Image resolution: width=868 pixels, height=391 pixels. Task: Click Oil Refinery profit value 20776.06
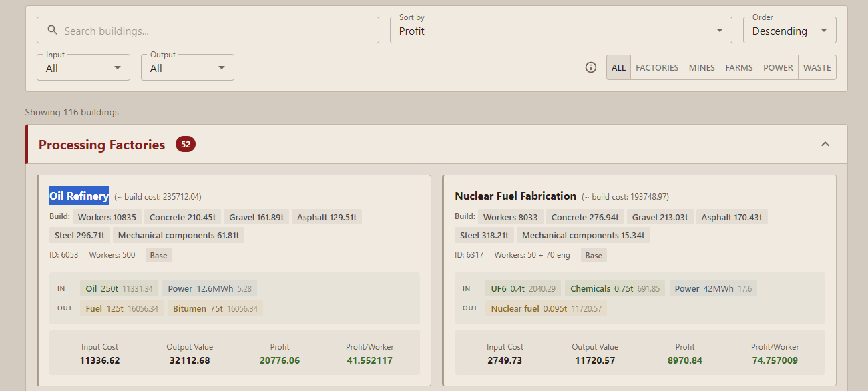[280, 360]
